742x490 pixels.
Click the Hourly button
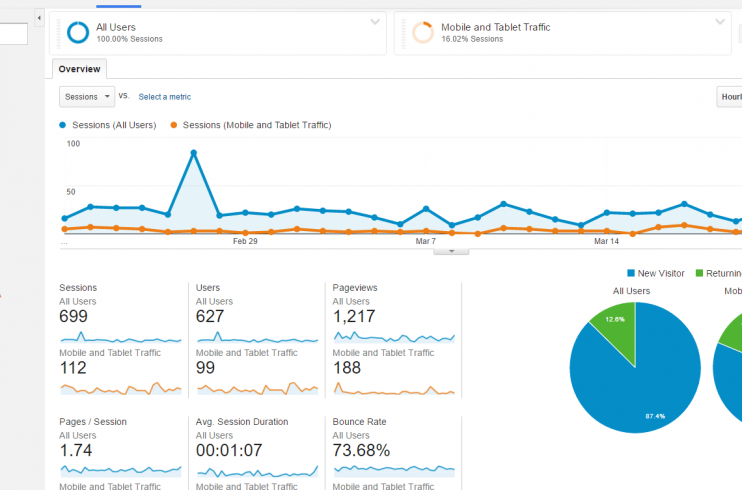[x=730, y=97]
